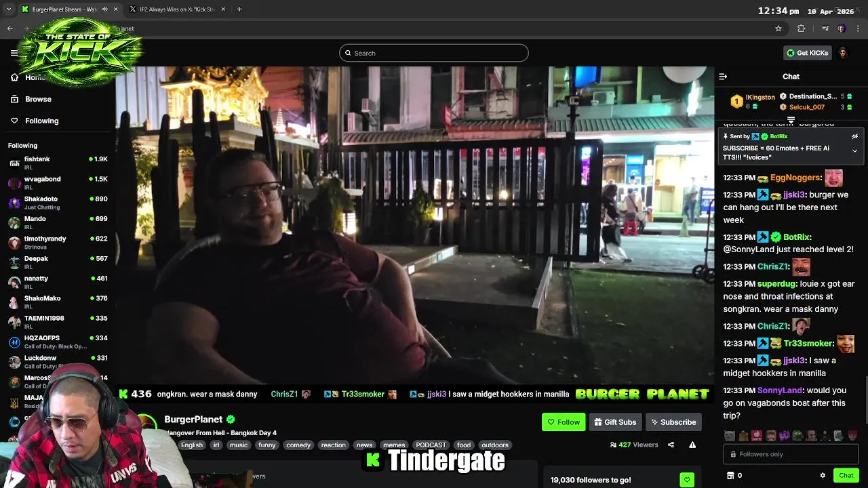Open the browser three-dot menu

[859, 28]
